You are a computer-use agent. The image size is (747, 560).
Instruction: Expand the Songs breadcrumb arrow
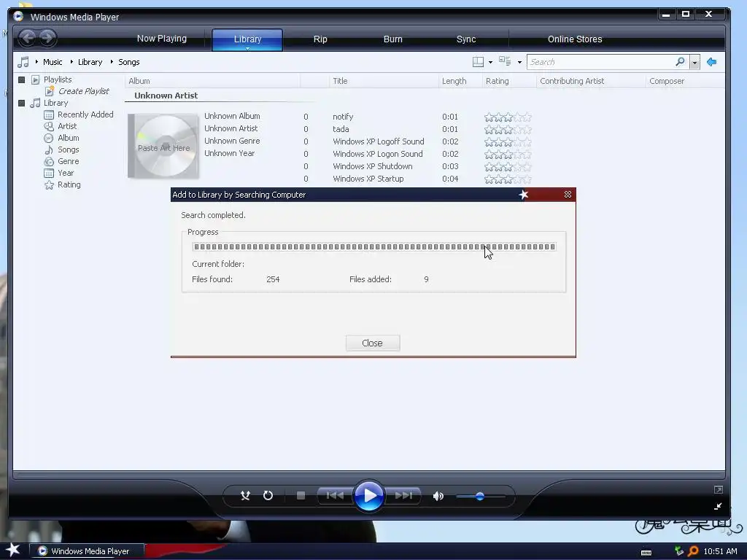(x=112, y=62)
